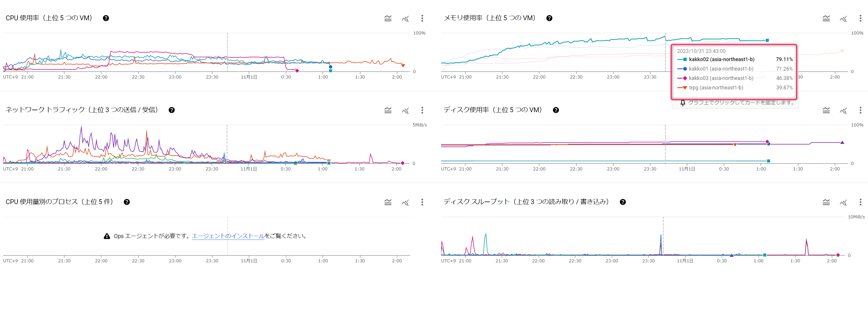This screenshot has height=320, width=868.
Task: Show help for ネットワーク トラフィック chart
Action: 172,110
